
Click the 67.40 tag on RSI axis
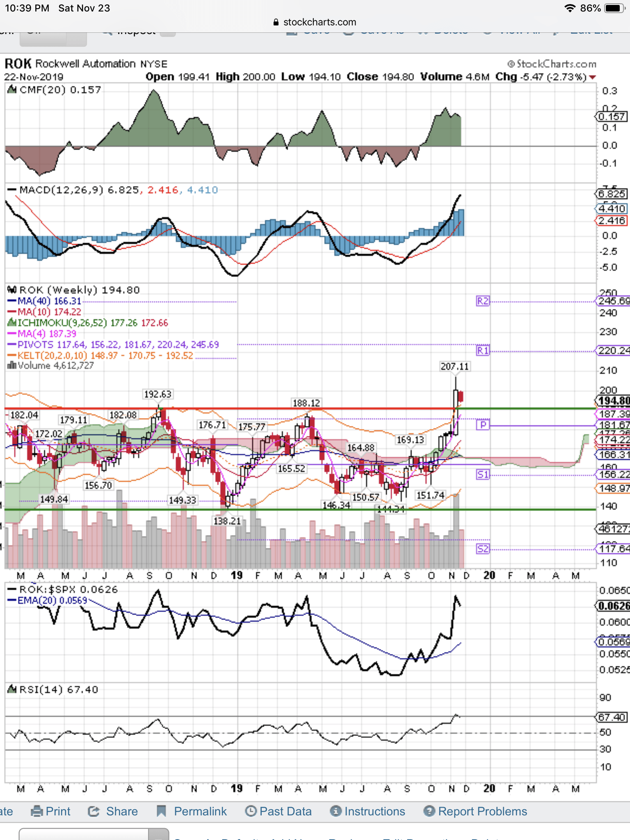point(612,717)
